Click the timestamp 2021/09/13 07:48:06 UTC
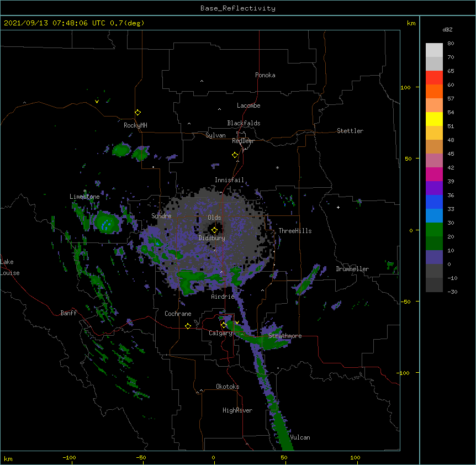476x465 pixels. point(55,23)
